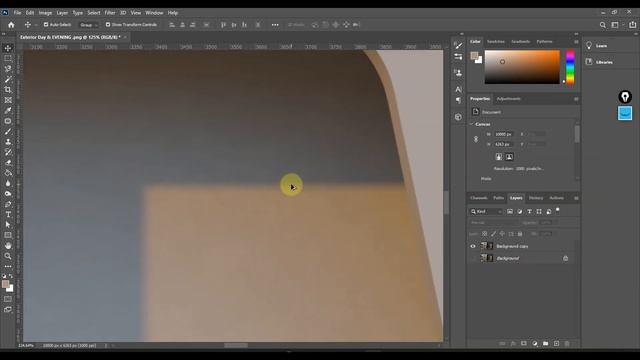Select the Horizontal Type tool

pos(8,215)
